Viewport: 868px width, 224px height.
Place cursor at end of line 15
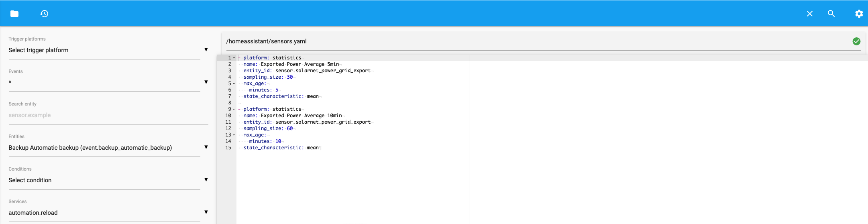pos(320,148)
